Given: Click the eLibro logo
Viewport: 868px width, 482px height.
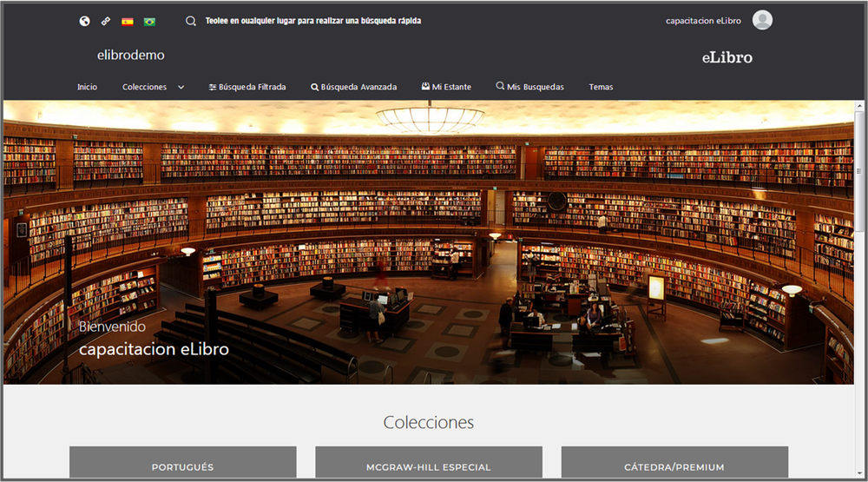Looking at the screenshot, I should click(x=727, y=58).
